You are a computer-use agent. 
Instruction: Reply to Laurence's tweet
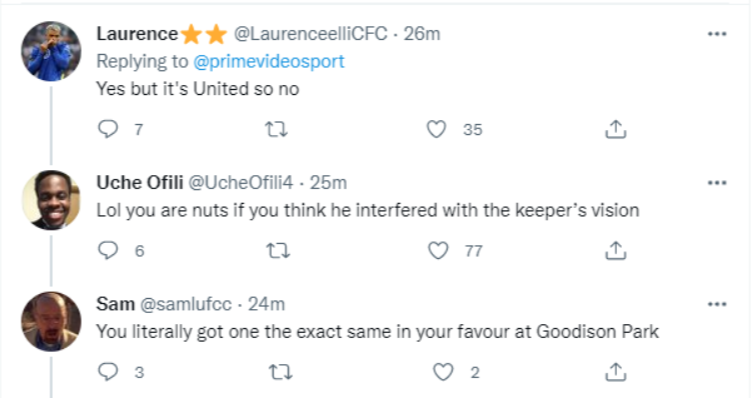coord(108,129)
